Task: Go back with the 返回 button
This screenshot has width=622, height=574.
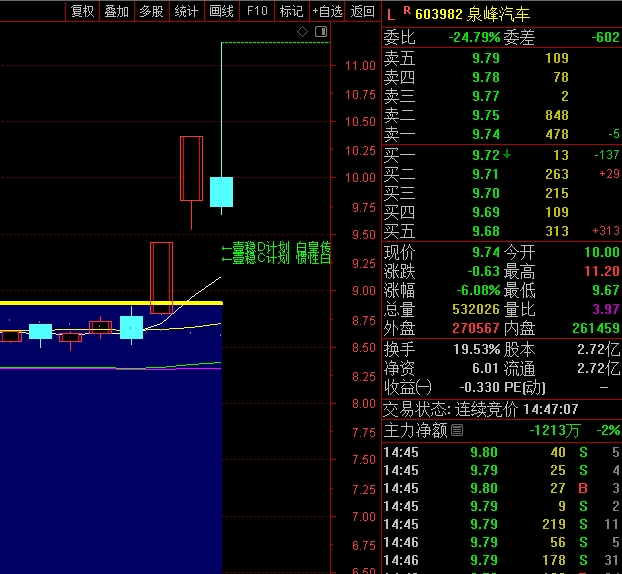Action: (363, 11)
